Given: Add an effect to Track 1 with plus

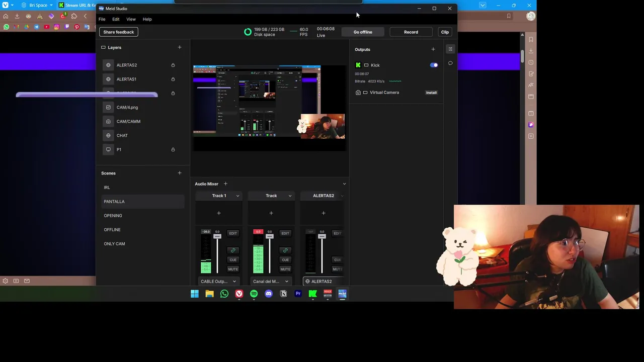Looking at the screenshot, I should pyautogui.click(x=219, y=213).
